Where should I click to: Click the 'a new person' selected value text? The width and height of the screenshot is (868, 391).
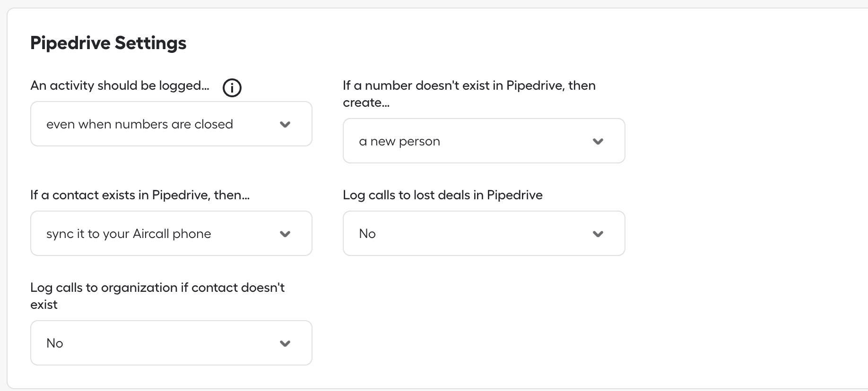399,141
